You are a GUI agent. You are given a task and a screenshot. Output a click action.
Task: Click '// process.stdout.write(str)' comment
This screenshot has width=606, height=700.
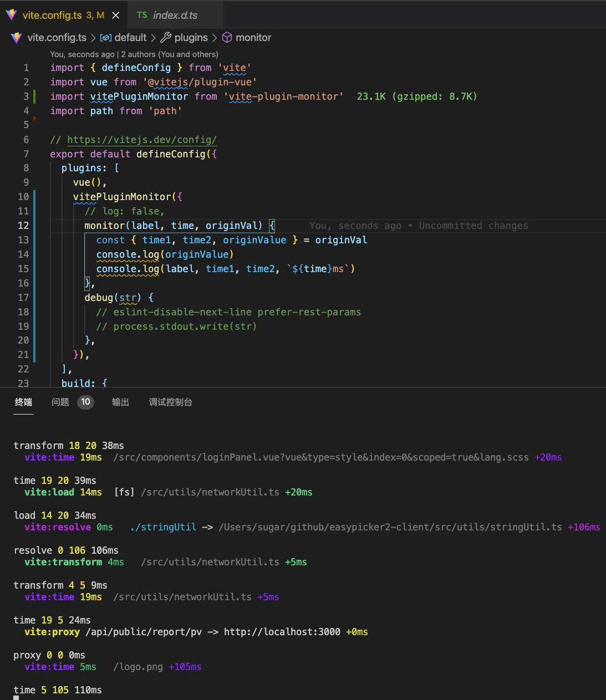[176, 326]
